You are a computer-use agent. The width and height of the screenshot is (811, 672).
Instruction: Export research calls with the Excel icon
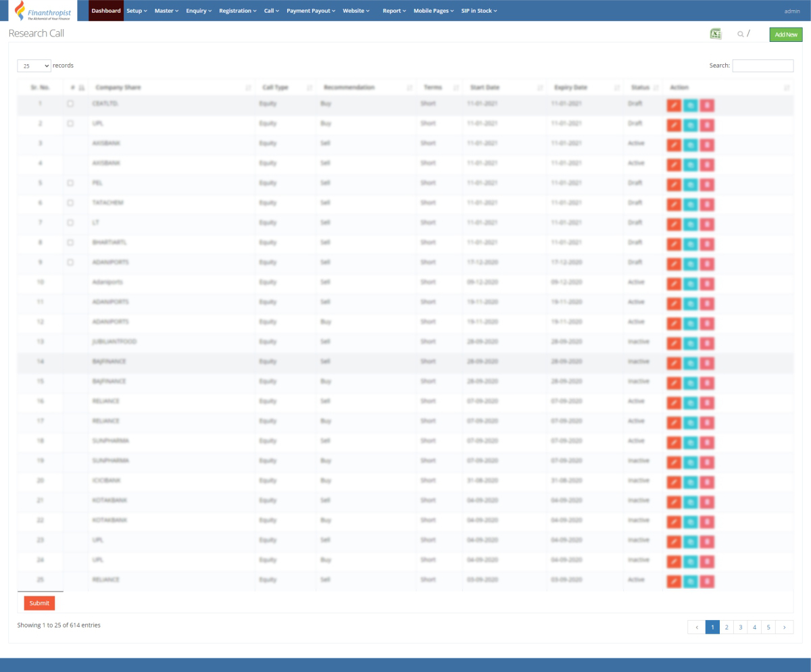(716, 34)
